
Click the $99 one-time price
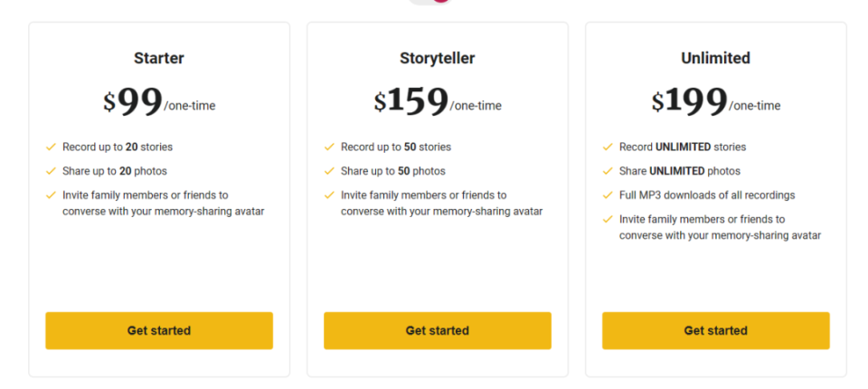[159, 102]
